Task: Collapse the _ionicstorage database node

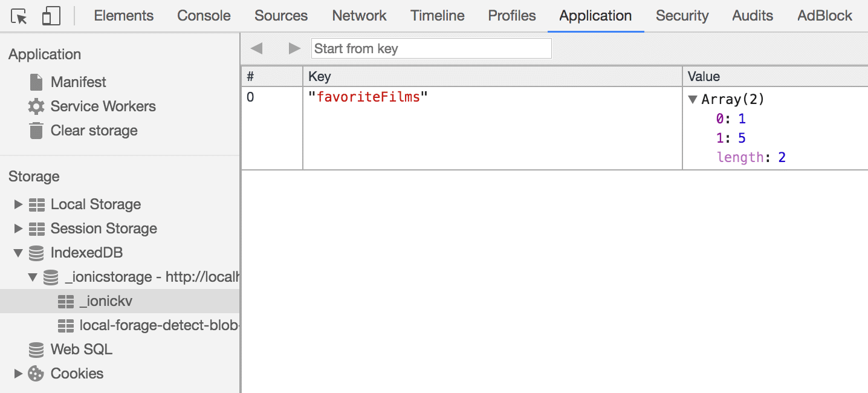Action: click(x=33, y=277)
